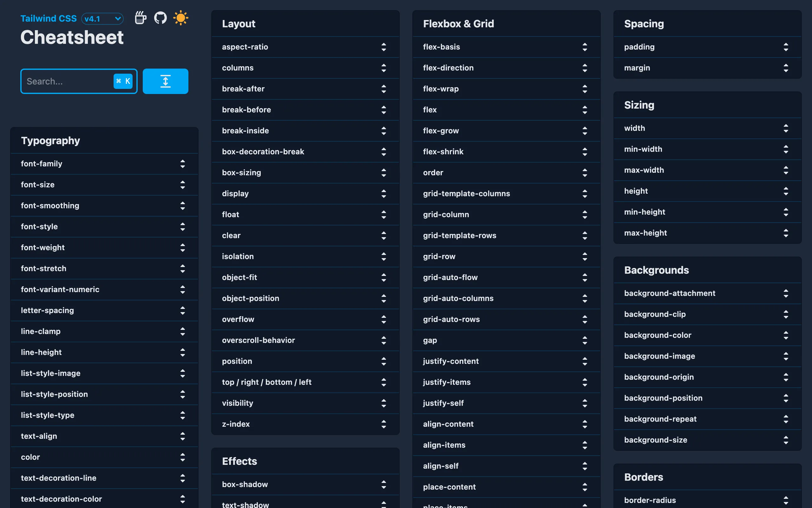Screen dimensions: 812x508
Task: Expand the display chevron icon
Action: [x=383, y=194]
